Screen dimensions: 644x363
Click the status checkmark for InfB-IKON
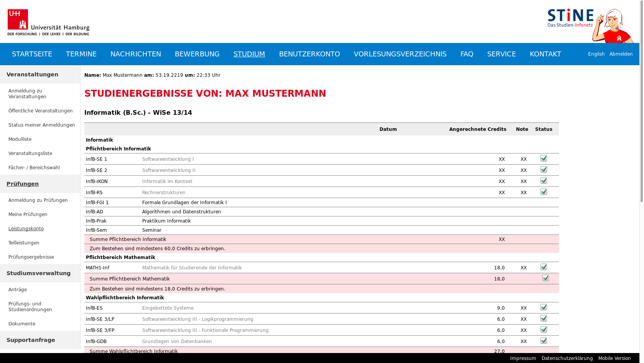click(544, 180)
